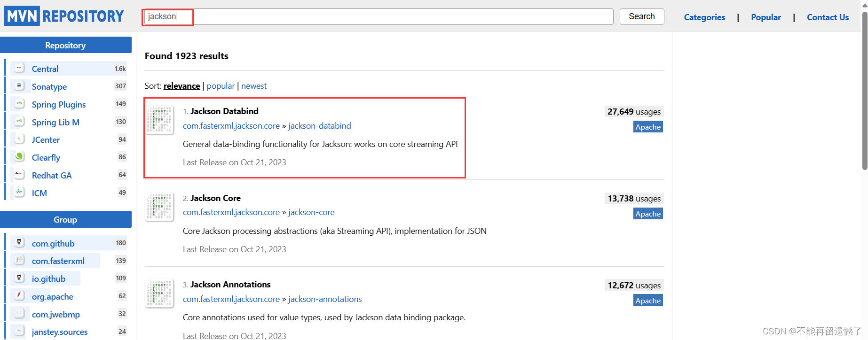The image size is (868, 340).
Task: Click the Spring Plugins repository icon
Action: point(19,104)
